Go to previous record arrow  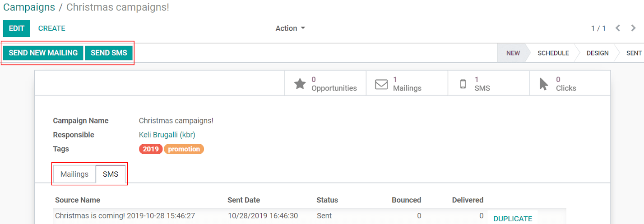(x=618, y=28)
